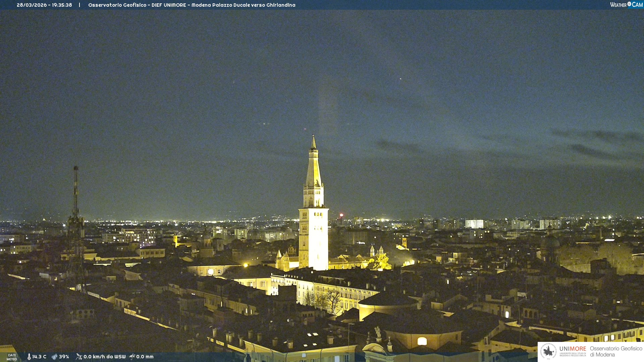
Task: Click the bright white building on the horizon
Action: tap(474, 224)
